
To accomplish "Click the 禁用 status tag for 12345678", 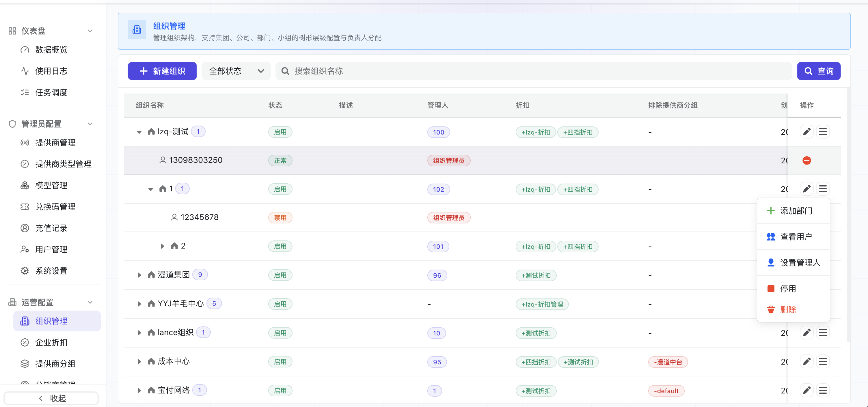I will 280,218.
